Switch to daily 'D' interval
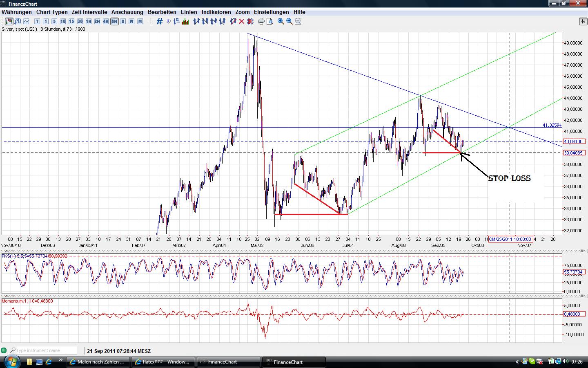The height and width of the screenshot is (368, 588). click(123, 21)
